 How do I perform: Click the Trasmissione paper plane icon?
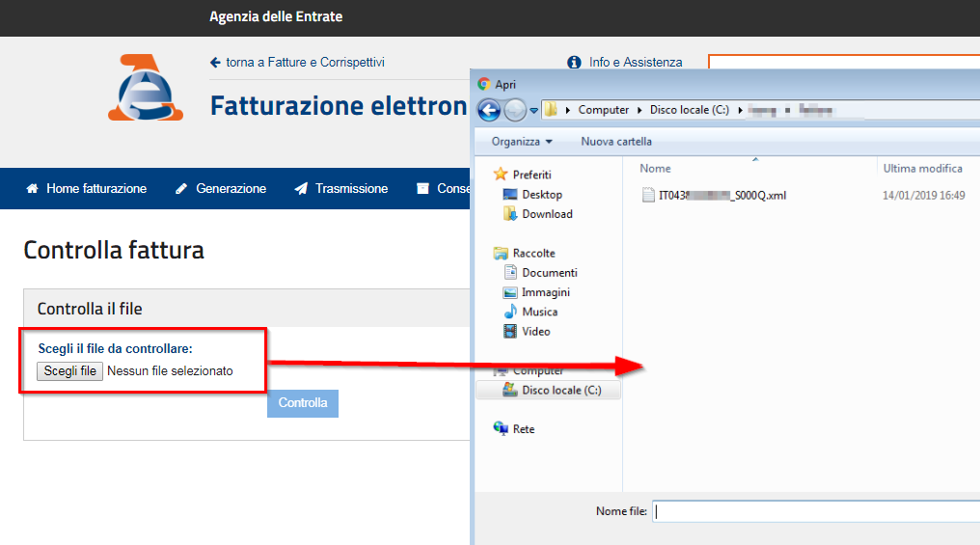click(301, 189)
